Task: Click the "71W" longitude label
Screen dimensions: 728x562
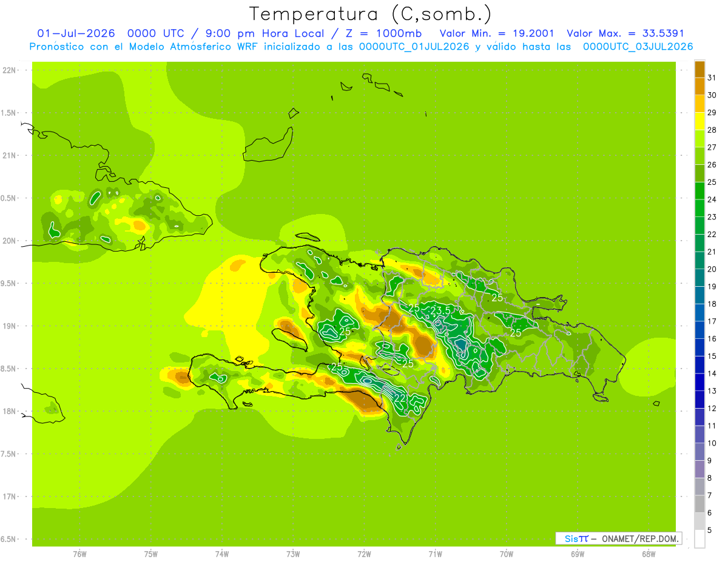Action: (x=435, y=554)
